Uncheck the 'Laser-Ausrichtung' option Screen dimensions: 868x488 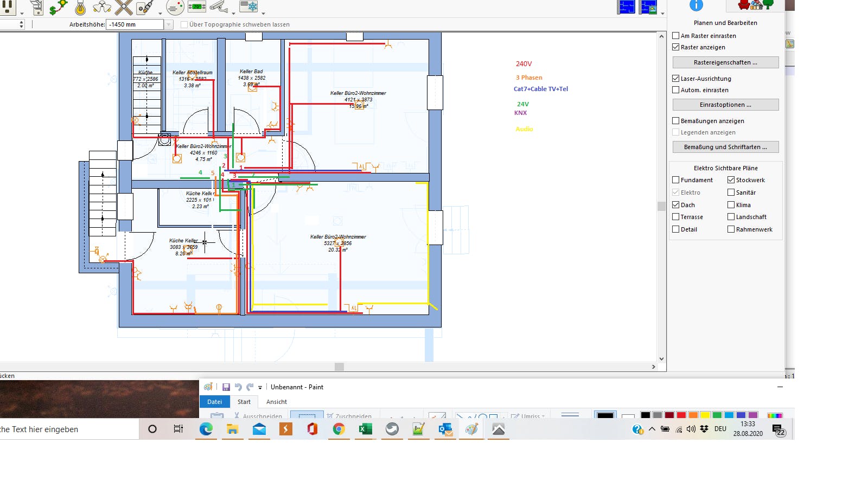click(x=676, y=79)
